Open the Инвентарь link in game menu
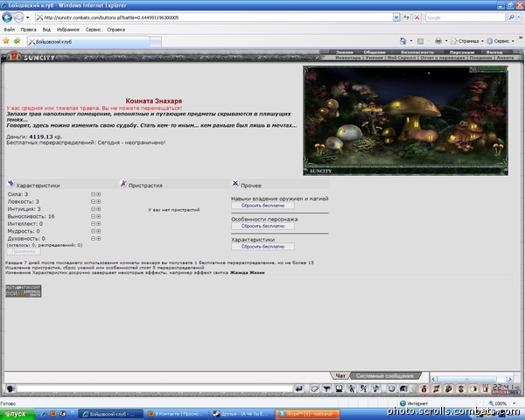 348,58
